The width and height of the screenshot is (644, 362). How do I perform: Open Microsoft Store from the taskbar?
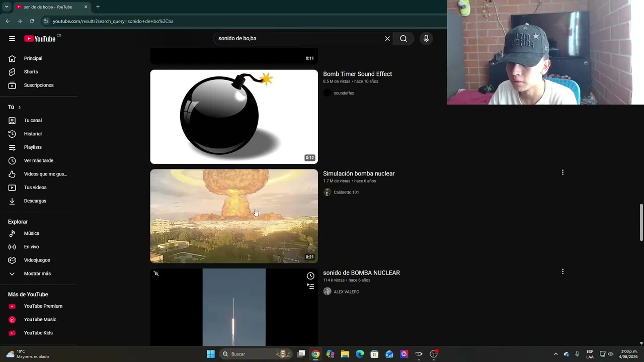click(x=374, y=354)
